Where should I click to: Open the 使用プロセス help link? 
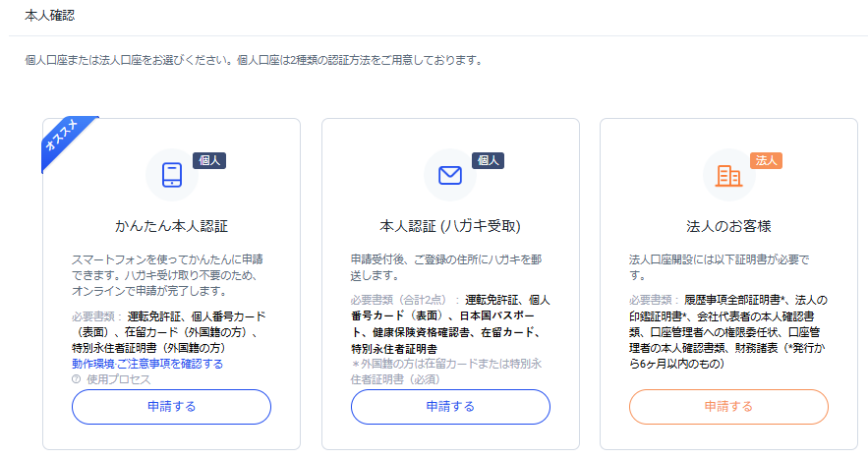[x=119, y=379]
